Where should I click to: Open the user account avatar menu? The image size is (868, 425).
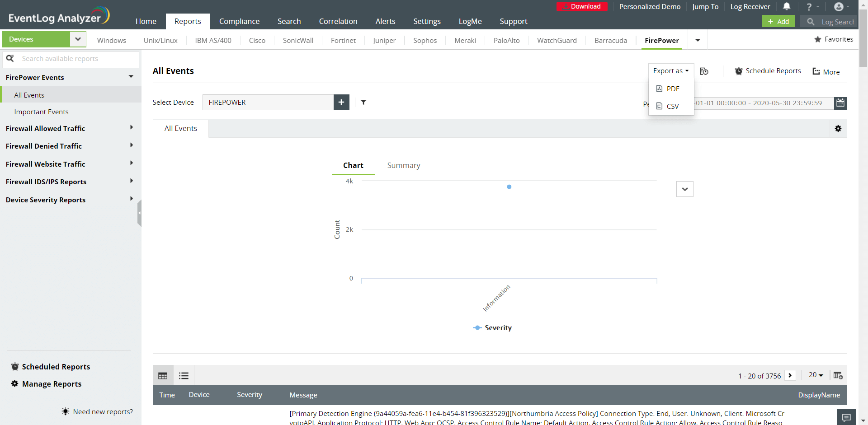tap(841, 7)
